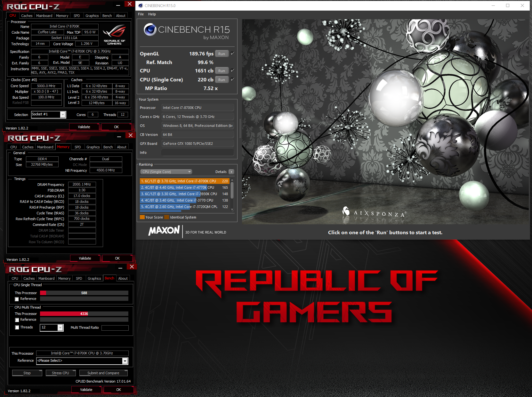Image resolution: width=532 pixels, height=397 pixels.
Task: Switch to CPU tab in the CPU-Z Bench window
Action: pos(15,278)
